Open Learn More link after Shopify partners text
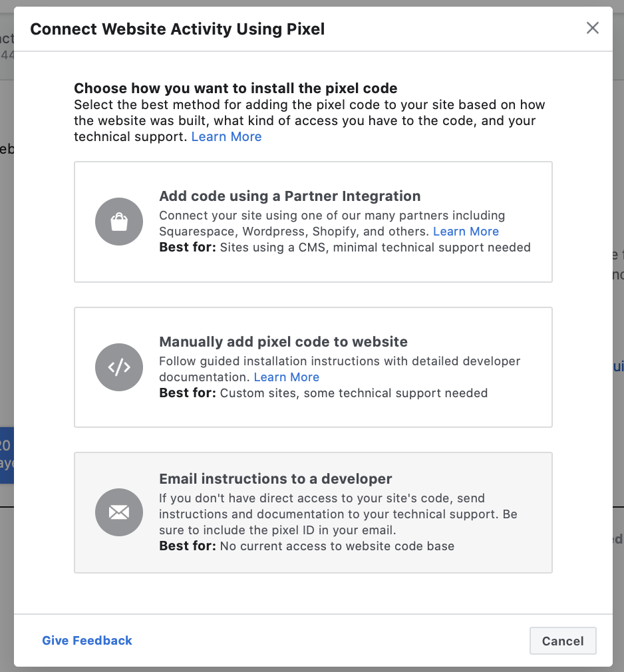This screenshot has height=672, width=624. click(x=466, y=232)
